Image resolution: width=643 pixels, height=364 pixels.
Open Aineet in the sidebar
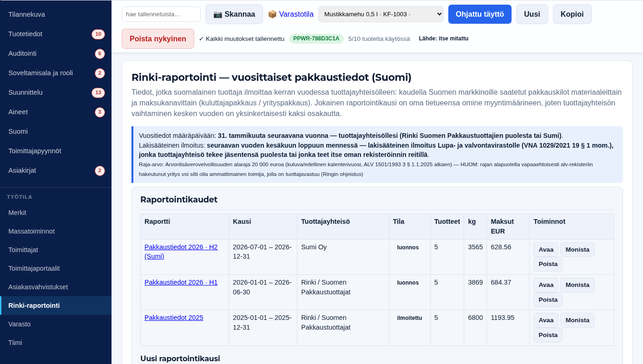(x=56, y=112)
